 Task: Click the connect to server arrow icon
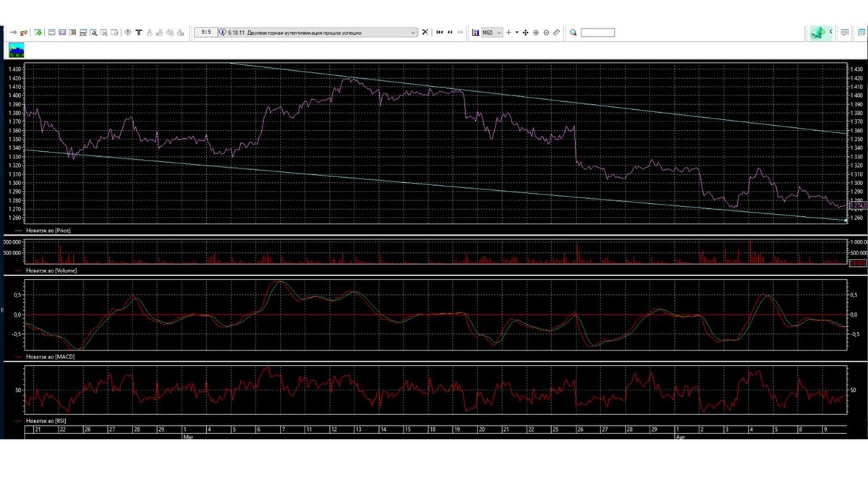[13, 33]
